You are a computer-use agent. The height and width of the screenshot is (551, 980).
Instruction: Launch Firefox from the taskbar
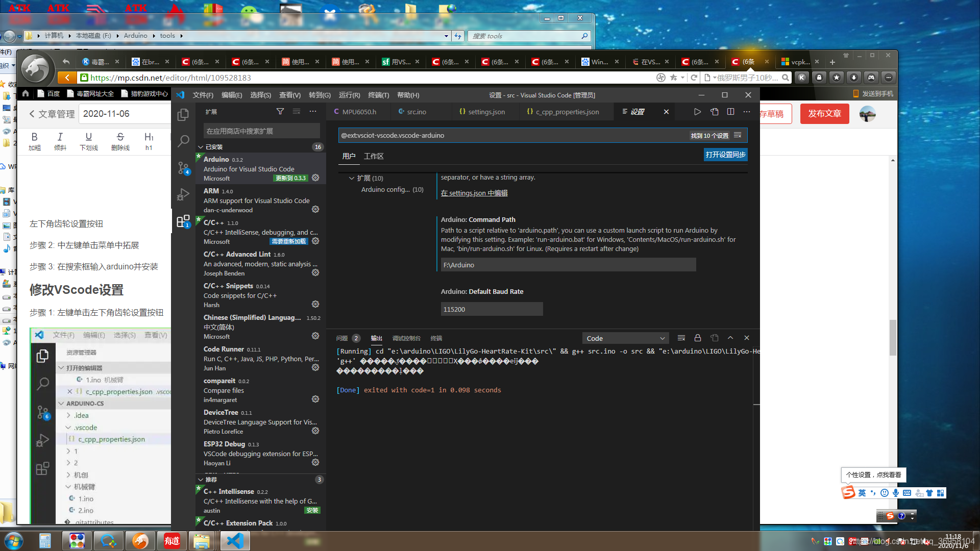pos(140,540)
